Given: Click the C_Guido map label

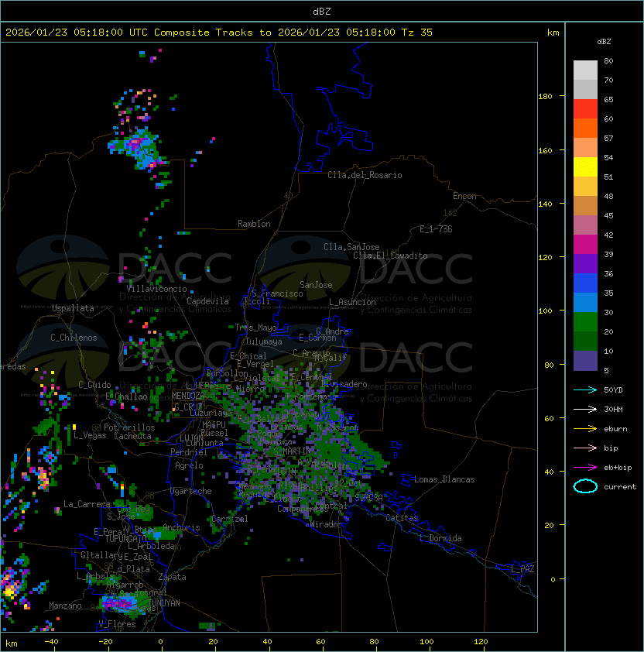Looking at the screenshot, I should tap(94, 385).
